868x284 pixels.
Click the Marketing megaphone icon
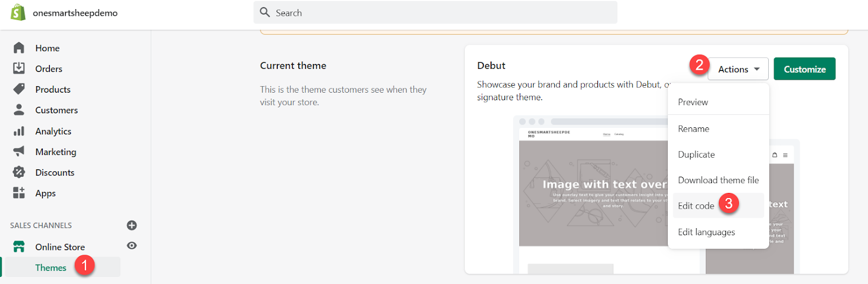[x=19, y=151]
